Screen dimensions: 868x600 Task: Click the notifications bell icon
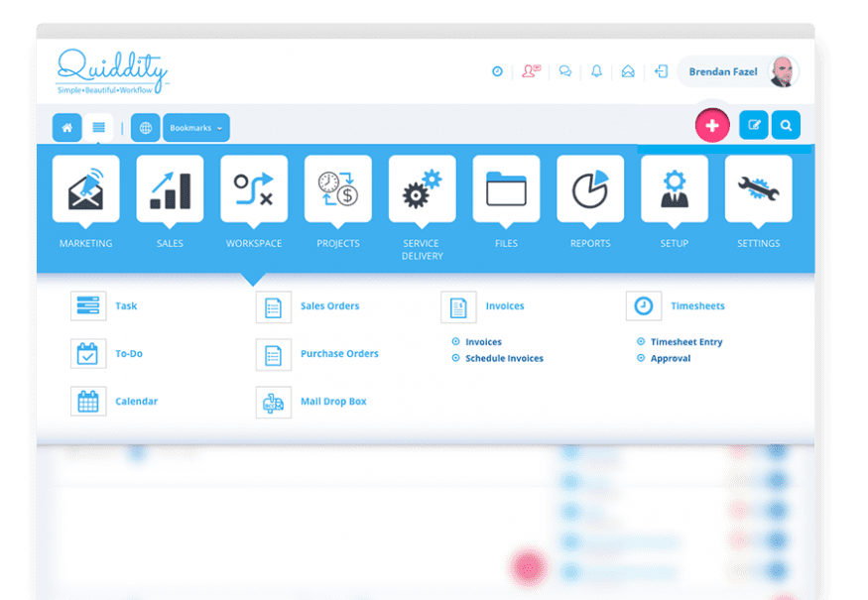(597, 71)
